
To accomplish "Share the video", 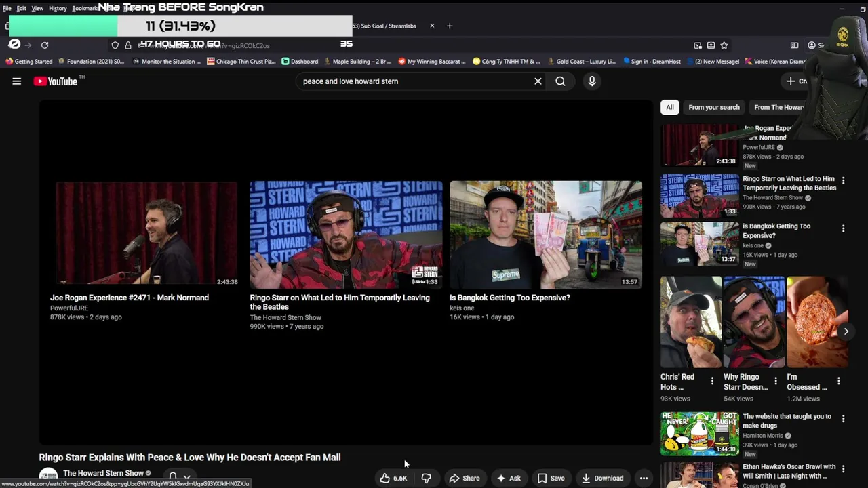I will click(x=465, y=478).
